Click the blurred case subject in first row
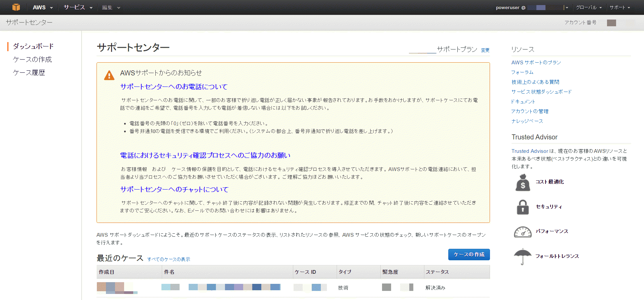The width and height of the screenshot is (644, 300). [x=221, y=287]
